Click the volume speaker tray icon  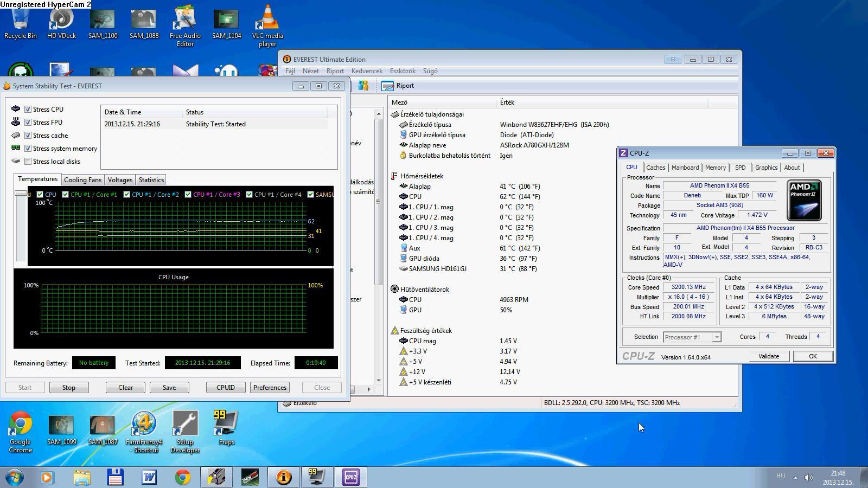pos(808,477)
